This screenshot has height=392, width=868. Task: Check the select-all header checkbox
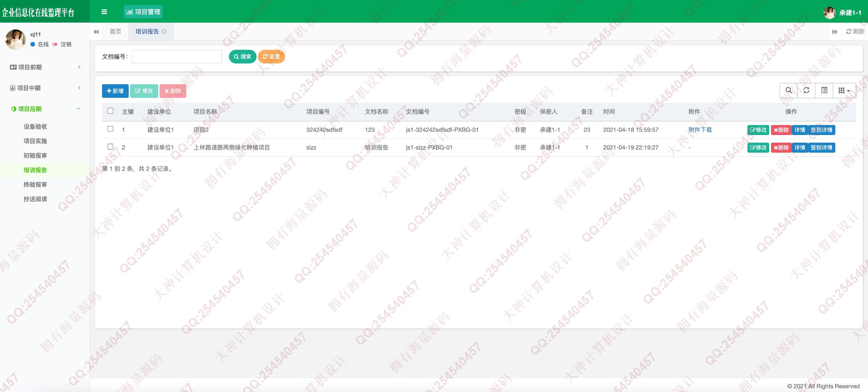[110, 111]
